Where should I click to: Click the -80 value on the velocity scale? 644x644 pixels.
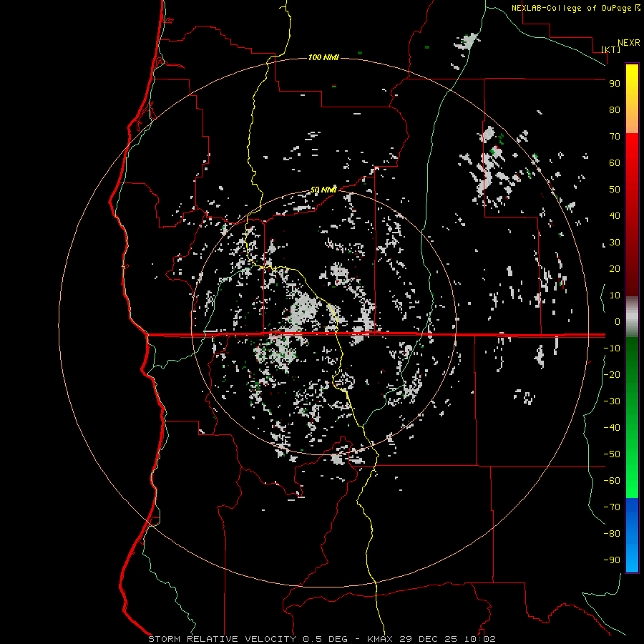612,534
